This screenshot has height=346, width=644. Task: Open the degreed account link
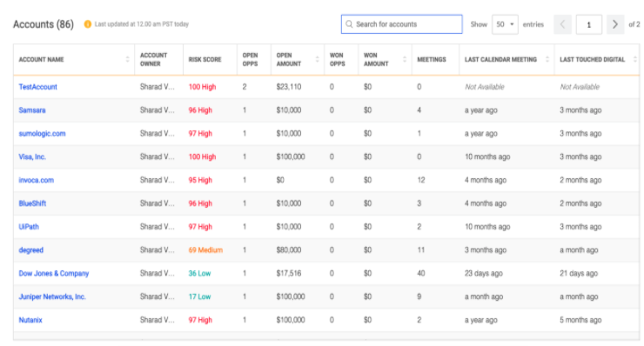30,250
